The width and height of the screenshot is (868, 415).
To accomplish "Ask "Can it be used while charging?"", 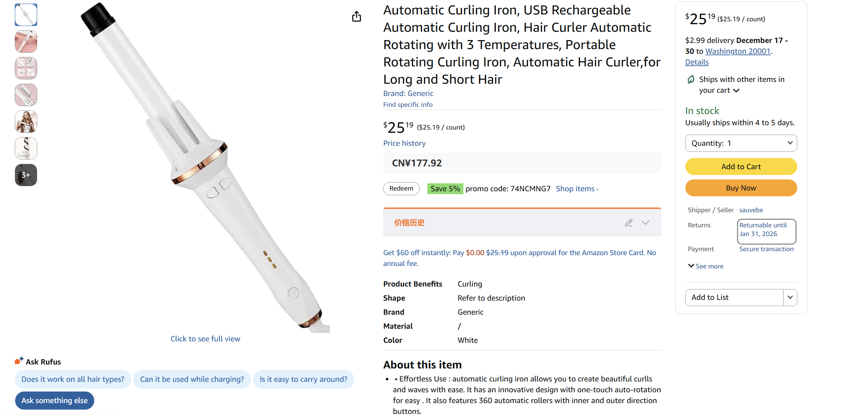I will click(192, 379).
